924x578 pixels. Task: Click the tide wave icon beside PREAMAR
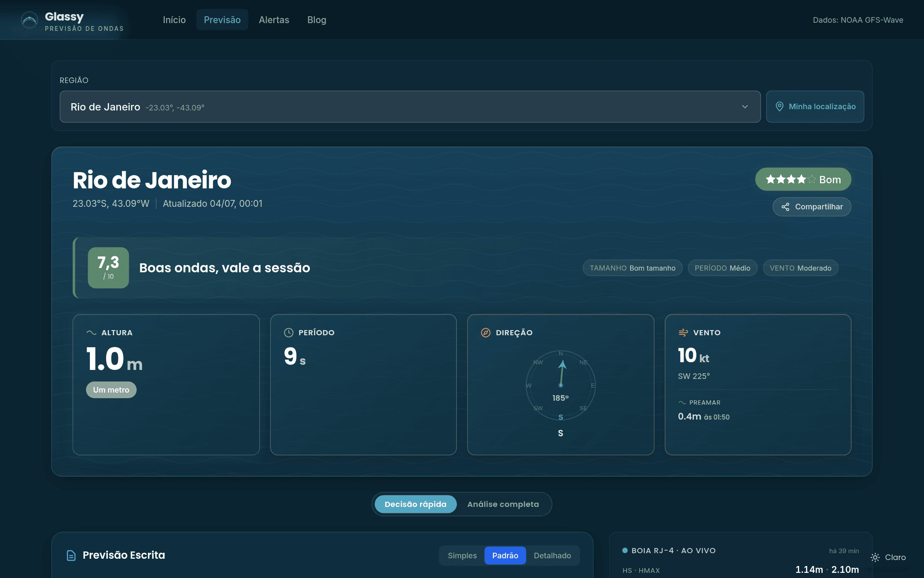tap(682, 402)
